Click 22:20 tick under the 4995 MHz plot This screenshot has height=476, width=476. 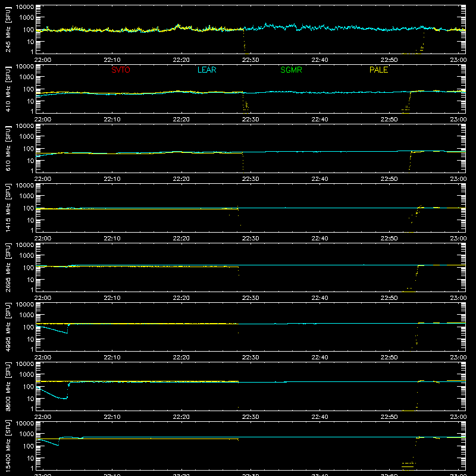pyautogui.click(x=181, y=358)
